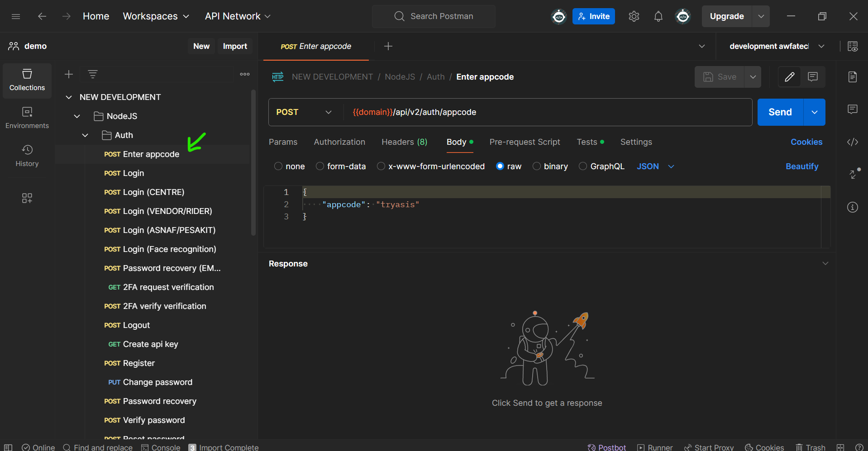
Task: Open the notifications bell
Action: [x=658, y=16]
